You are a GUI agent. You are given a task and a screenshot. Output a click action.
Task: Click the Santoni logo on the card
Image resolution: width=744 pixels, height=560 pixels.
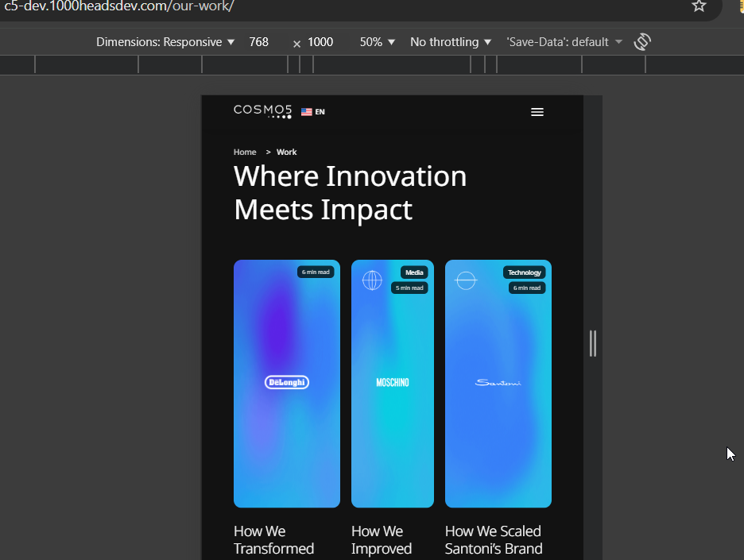coord(498,383)
